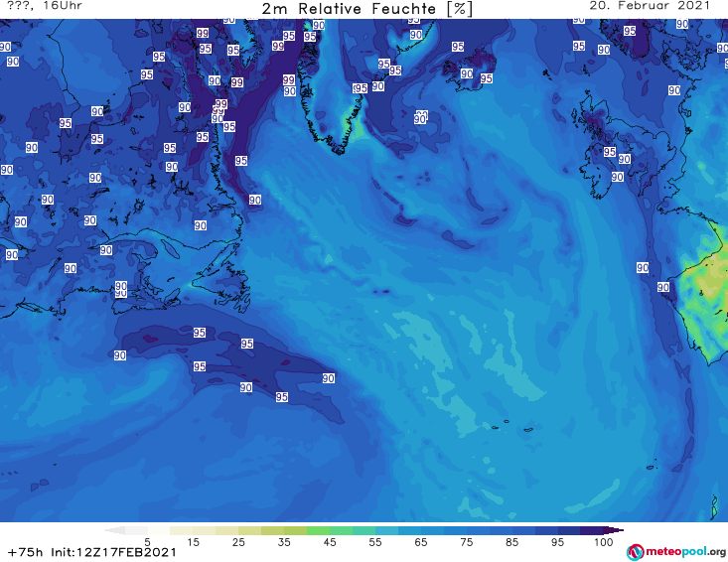Click the legend tick label '65'
Viewport: 728px width, 562px height.
pyautogui.click(x=421, y=542)
